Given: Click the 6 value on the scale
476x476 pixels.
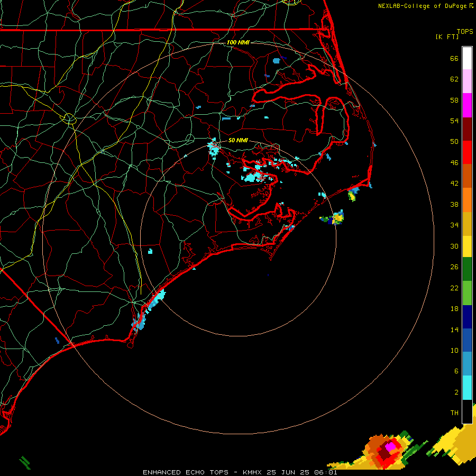Looking at the screenshot, I should coord(456,371).
